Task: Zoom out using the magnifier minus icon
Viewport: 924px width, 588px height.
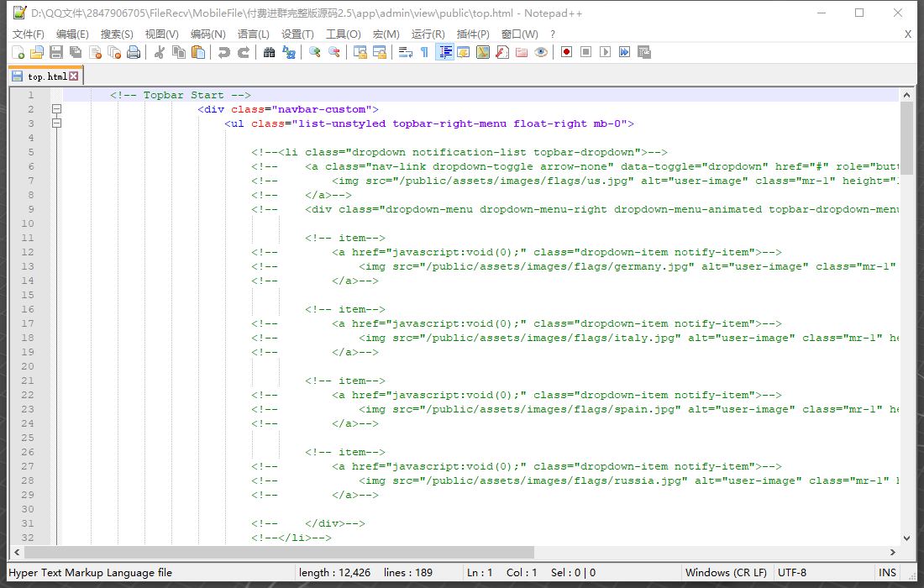Action: pos(334,52)
